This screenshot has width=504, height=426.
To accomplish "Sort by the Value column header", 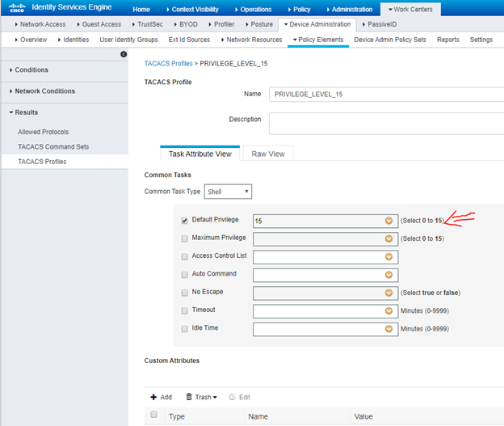I will pos(363,416).
